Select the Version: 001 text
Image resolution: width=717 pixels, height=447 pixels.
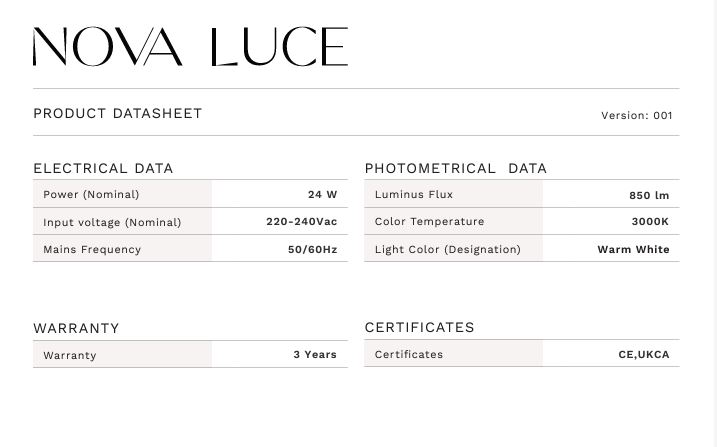[636, 116]
